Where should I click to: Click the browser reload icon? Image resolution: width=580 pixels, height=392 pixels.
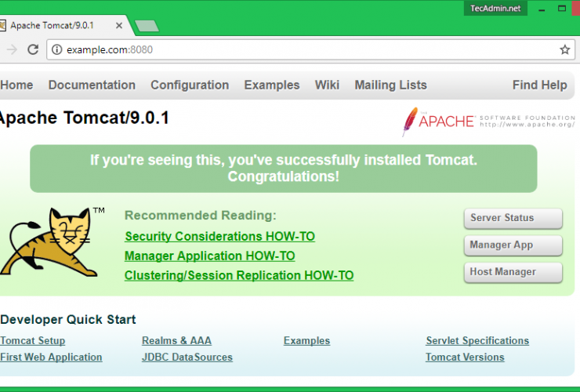point(33,49)
